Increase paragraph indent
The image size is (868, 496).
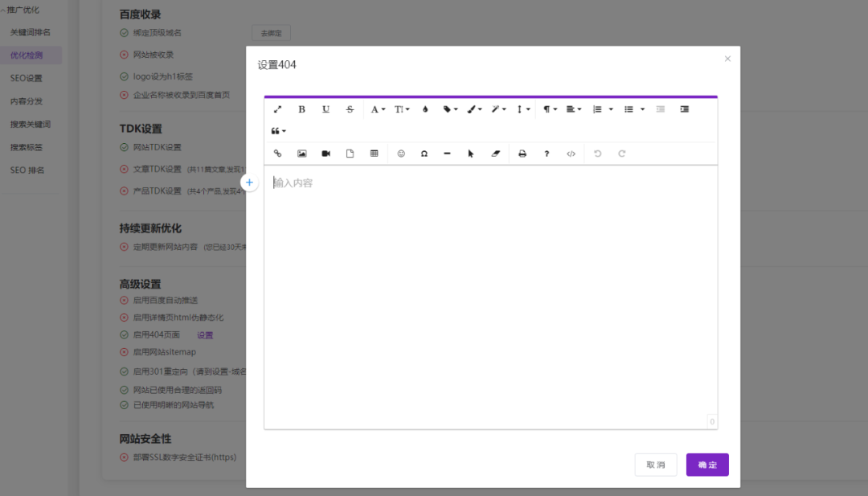(685, 109)
